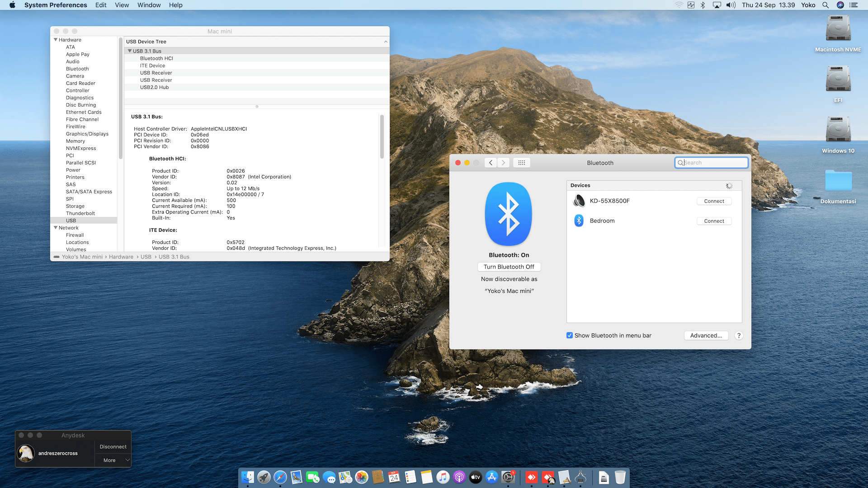Click the USB details pane scrollbar

(382, 137)
